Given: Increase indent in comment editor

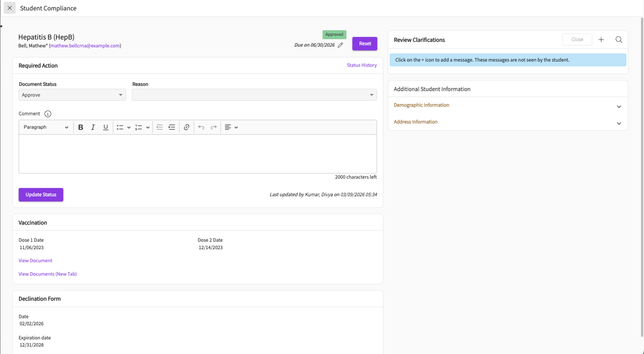Looking at the screenshot, I should (172, 127).
